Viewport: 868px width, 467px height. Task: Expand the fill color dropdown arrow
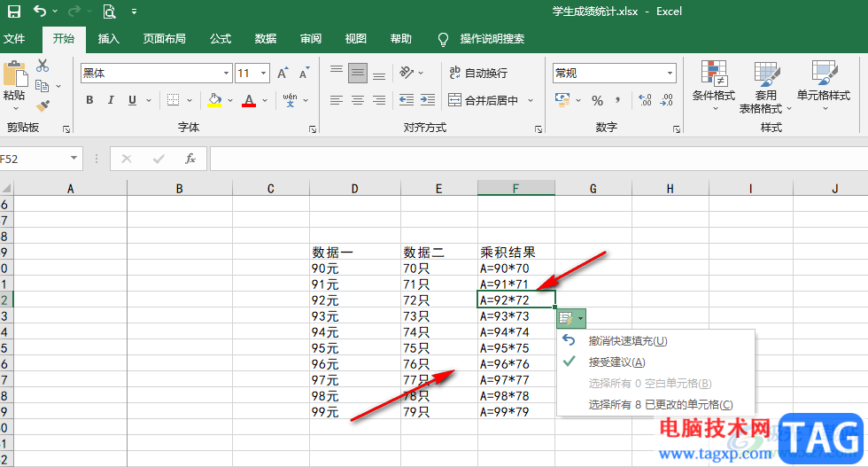229,100
